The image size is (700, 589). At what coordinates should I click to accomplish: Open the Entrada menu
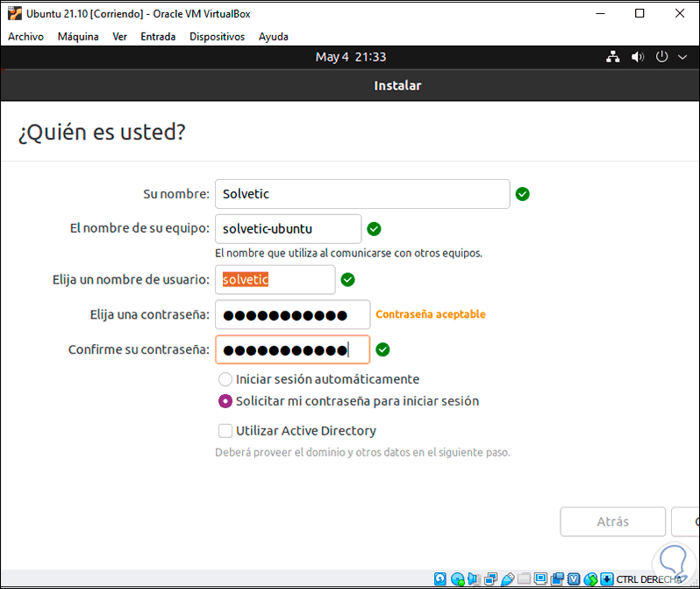pos(158,37)
